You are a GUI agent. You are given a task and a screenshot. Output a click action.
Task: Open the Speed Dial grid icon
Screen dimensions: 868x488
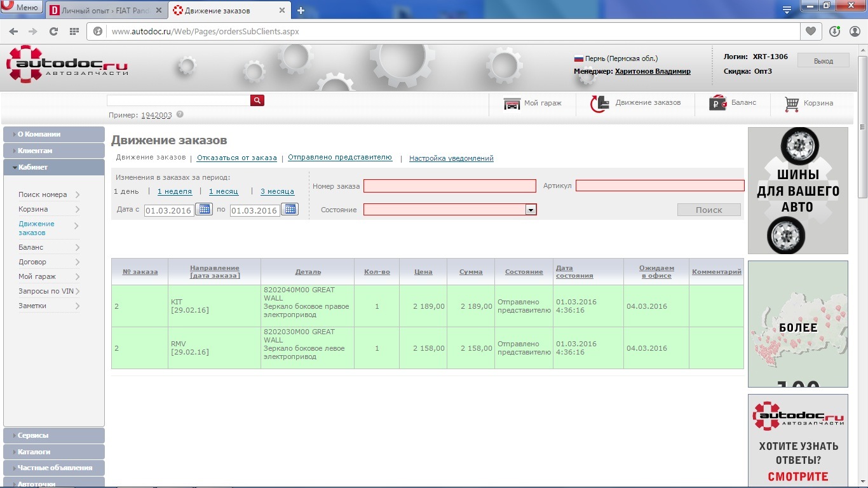pyautogui.click(x=74, y=31)
